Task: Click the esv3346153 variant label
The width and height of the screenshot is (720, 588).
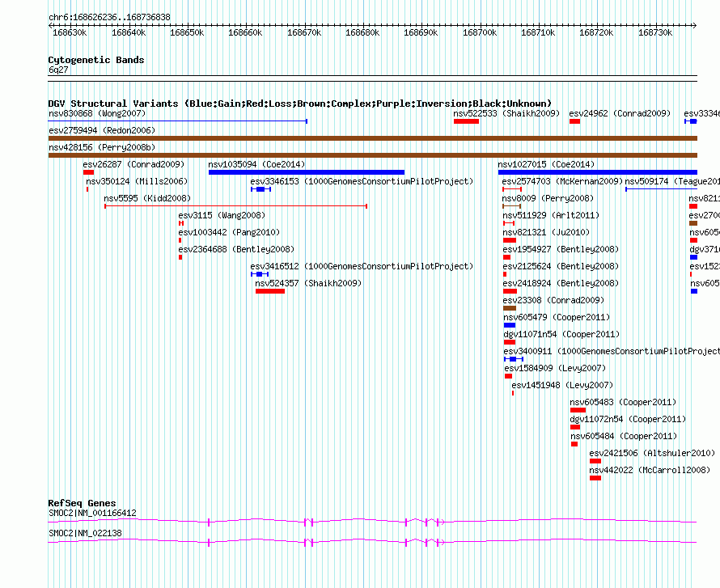Action: coord(362,181)
